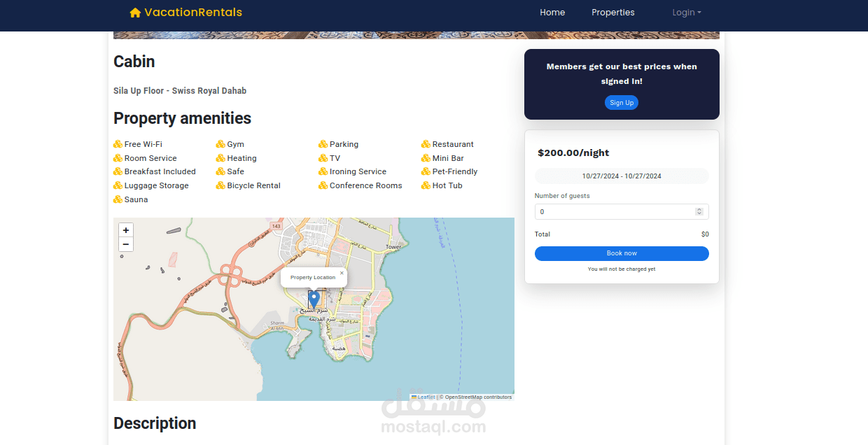Image resolution: width=868 pixels, height=445 pixels.
Task: Click the 'Property amenities' heading
Action: pos(182,118)
